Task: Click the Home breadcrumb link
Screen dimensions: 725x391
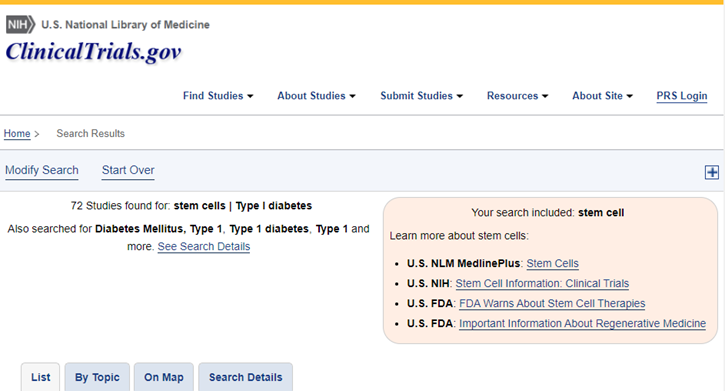Action: click(17, 134)
